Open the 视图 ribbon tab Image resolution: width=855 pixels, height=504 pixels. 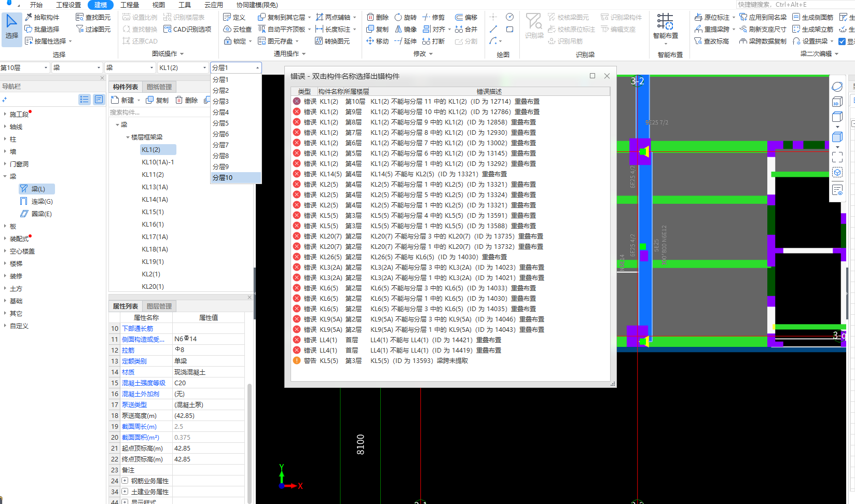(158, 5)
